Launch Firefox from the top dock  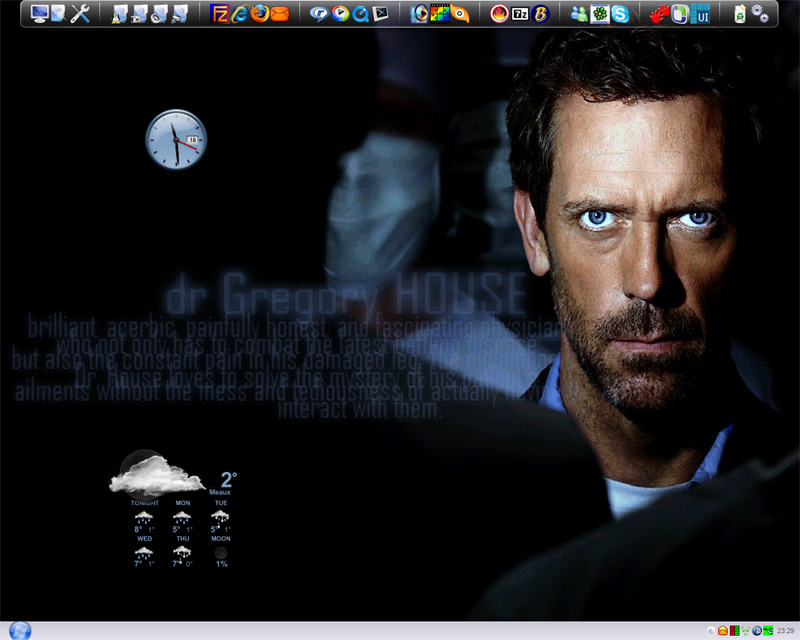pos(260,14)
